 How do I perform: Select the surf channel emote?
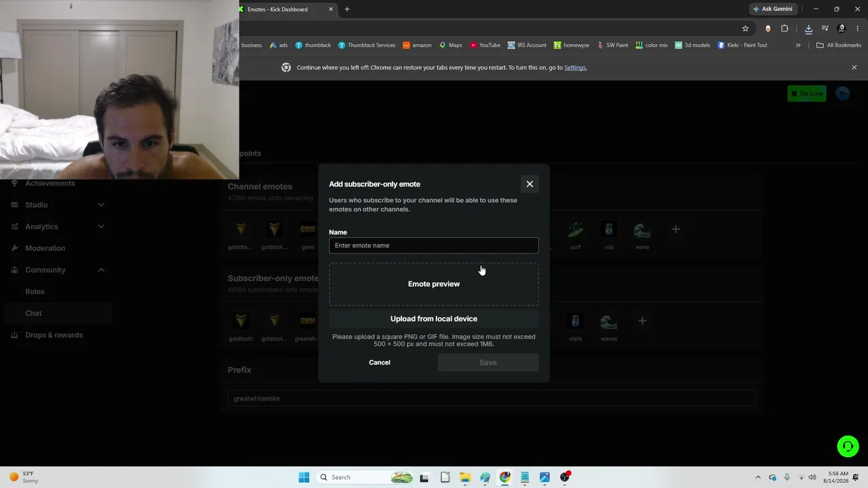[575, 235]
